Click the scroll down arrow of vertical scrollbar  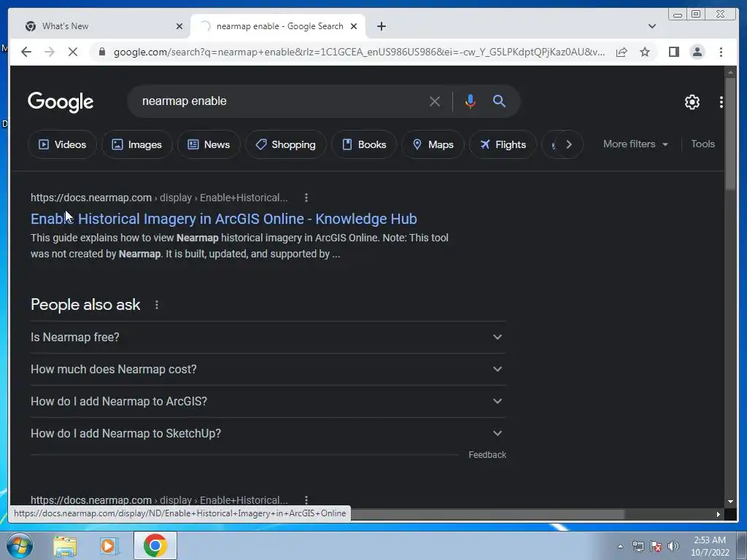click(x=729, y=502)
